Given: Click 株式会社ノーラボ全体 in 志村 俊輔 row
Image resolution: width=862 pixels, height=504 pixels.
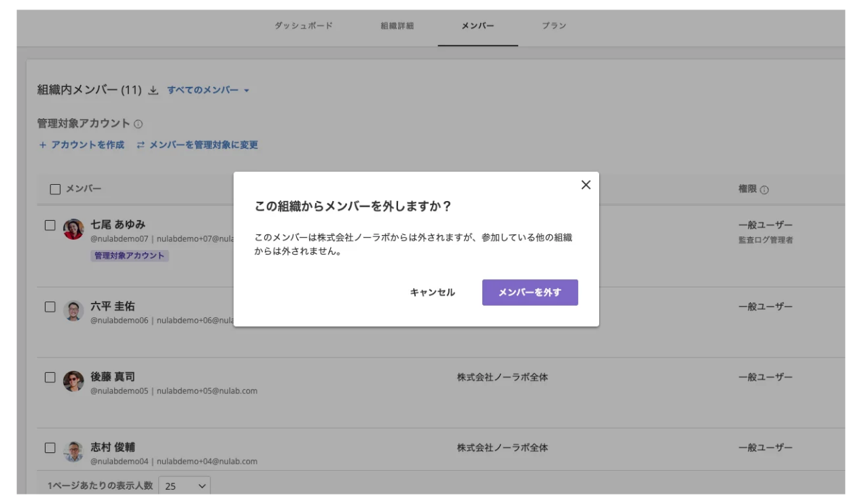Looking at the screenshot, I should point(503,448).
